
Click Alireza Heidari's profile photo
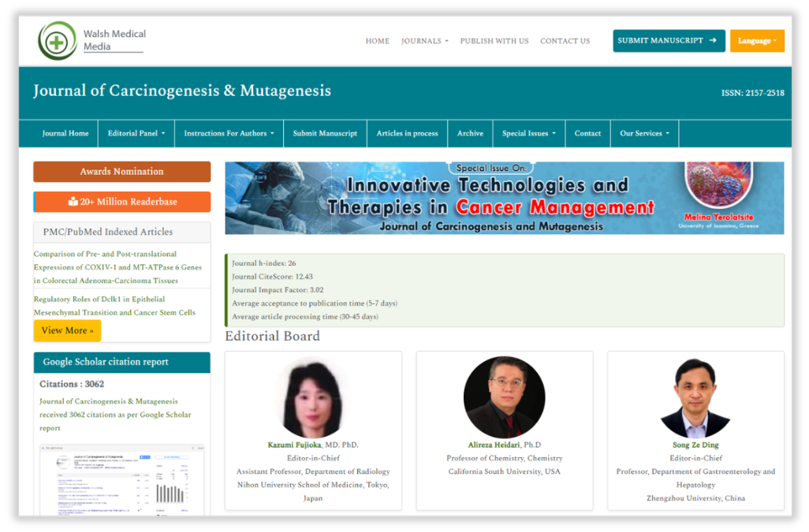[504, 397]
